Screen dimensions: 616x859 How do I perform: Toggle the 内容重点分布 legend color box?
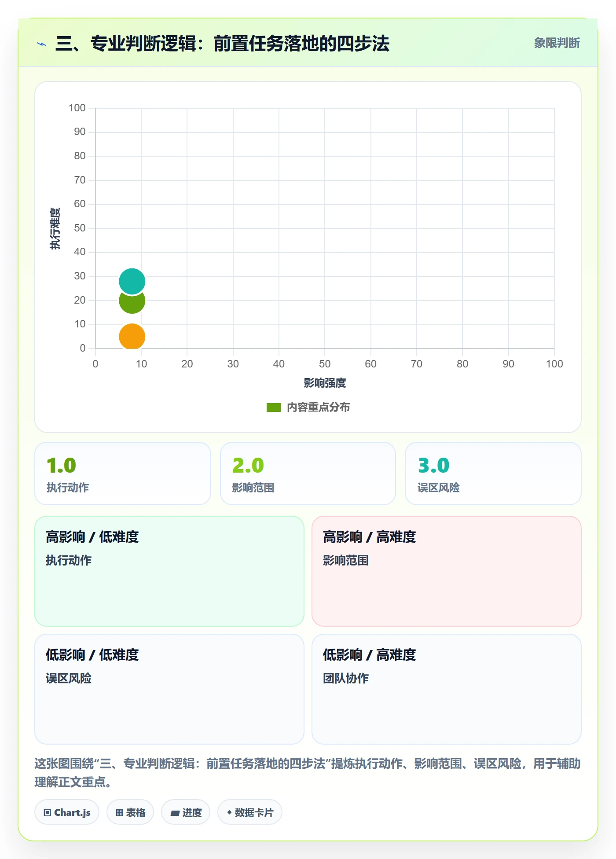(x=274, y=407)
